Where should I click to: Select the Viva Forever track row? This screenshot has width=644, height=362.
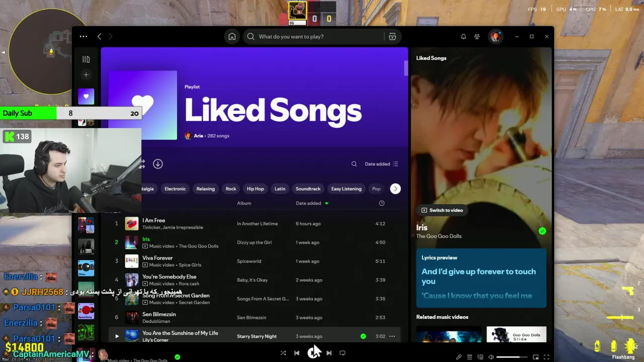[254, 261]
